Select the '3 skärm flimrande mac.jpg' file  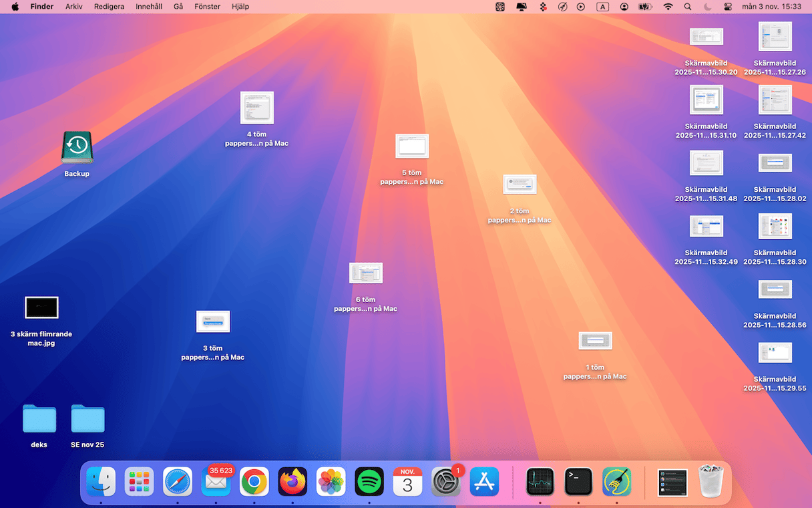[x=41, y=307]
